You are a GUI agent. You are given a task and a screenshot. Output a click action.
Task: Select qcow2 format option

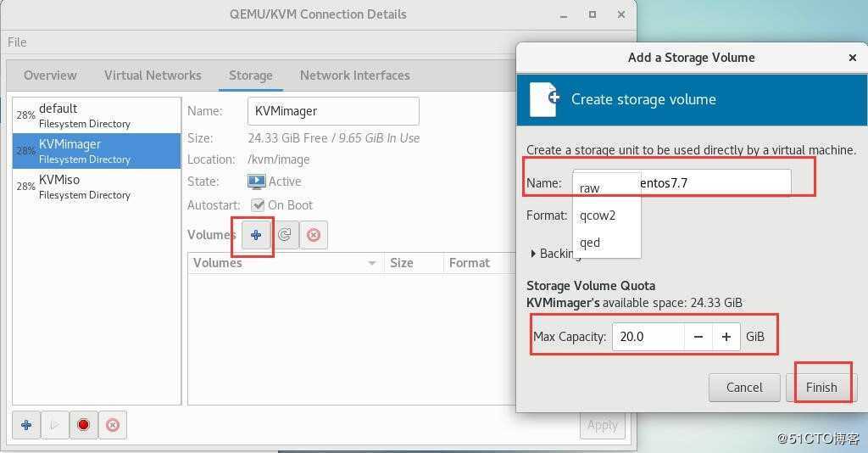pyautogui.click(x=607, y=215)
